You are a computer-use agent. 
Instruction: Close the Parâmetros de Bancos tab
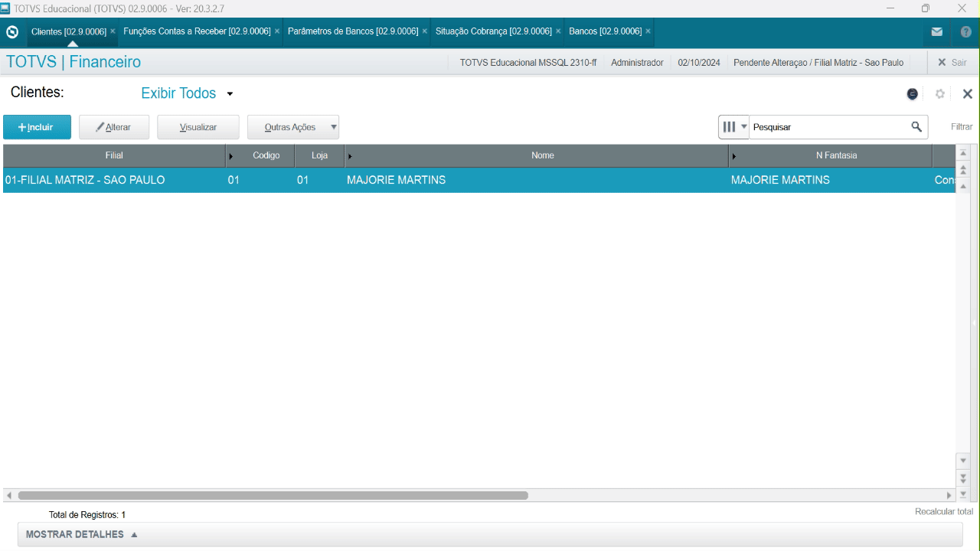(x=425, y=31)
